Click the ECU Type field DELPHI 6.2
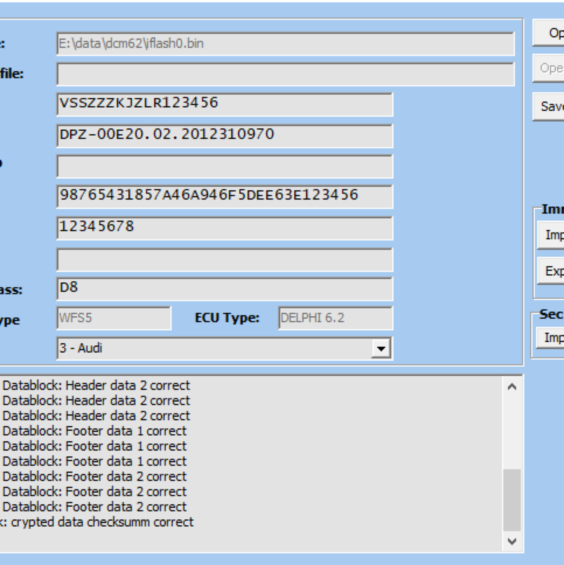 pyautogui.click(x=336, y=318)
